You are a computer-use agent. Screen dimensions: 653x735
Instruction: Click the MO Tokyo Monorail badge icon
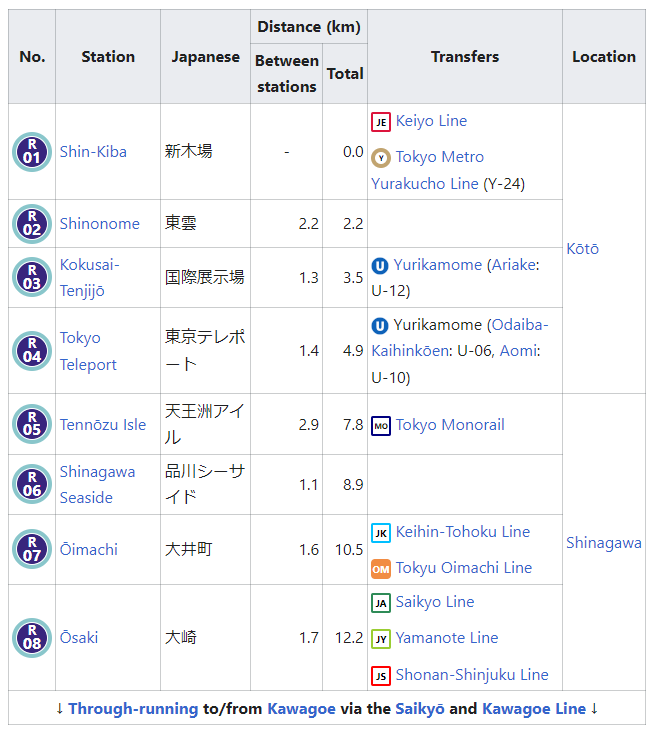pos(381,426)
